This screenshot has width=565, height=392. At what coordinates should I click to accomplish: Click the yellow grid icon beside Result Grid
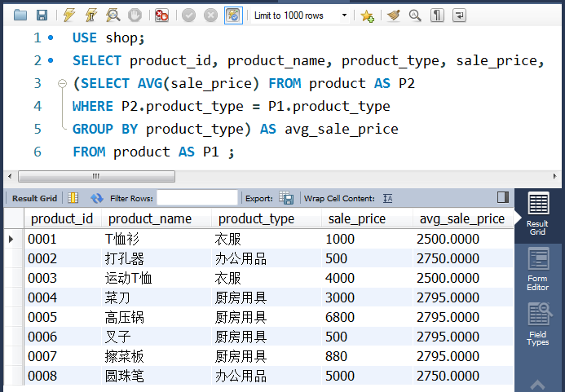point(73,198)
